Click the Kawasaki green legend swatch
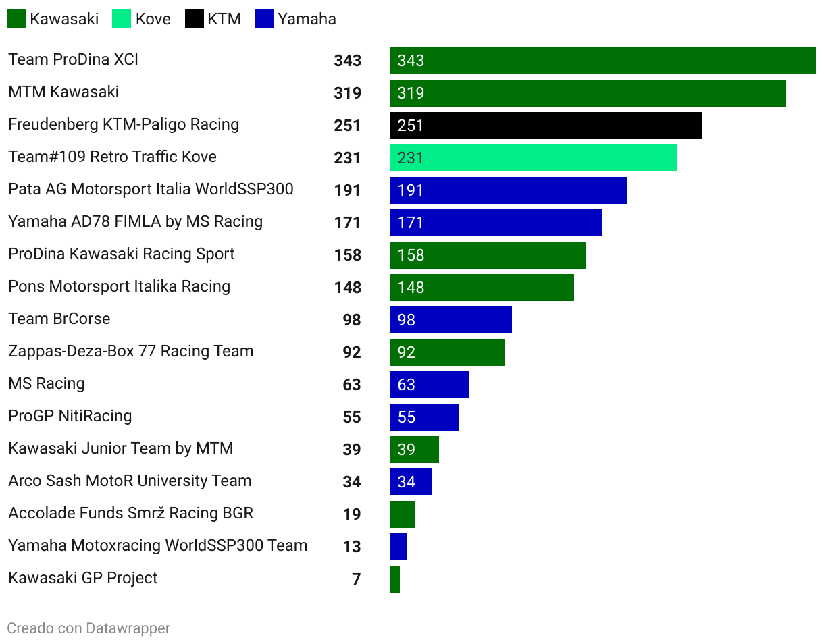824x644 pixels. [x=16, y=19]
